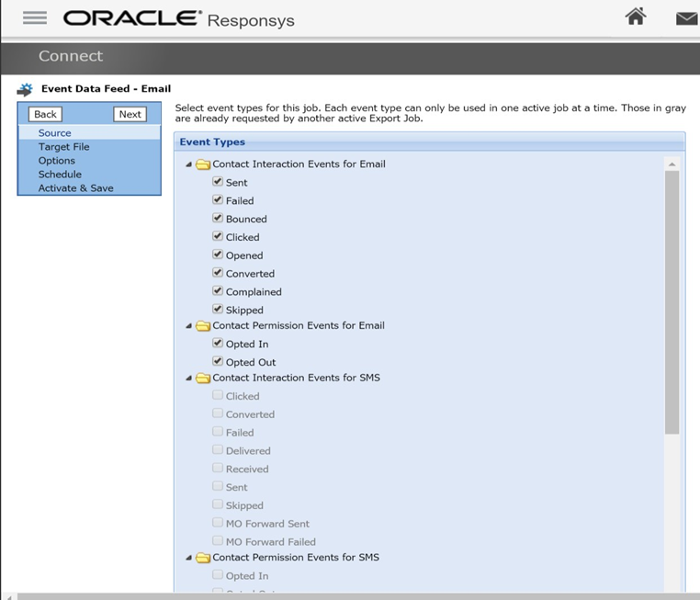Open the Schedule step in sidebar
Screen dimensions: 700x600
[x=60, y=175]
